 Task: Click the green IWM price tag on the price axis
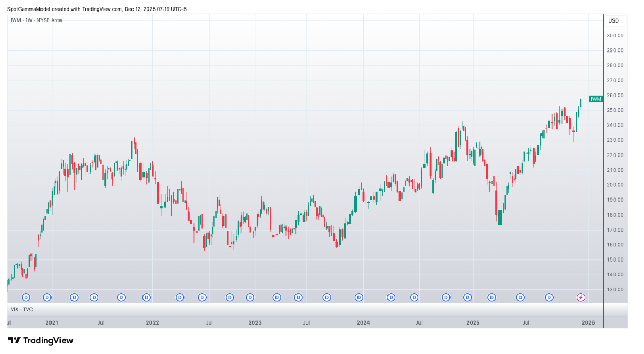pyautogui.click(x=595, y=99)
